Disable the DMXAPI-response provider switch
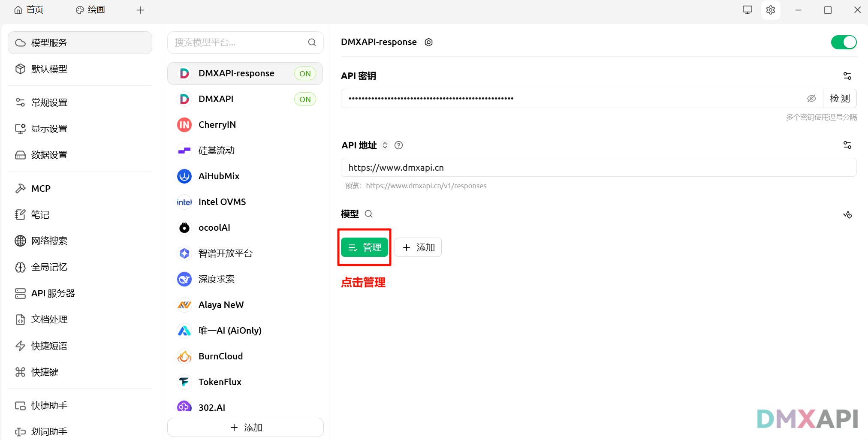868x440 pixels. [844, 42]
